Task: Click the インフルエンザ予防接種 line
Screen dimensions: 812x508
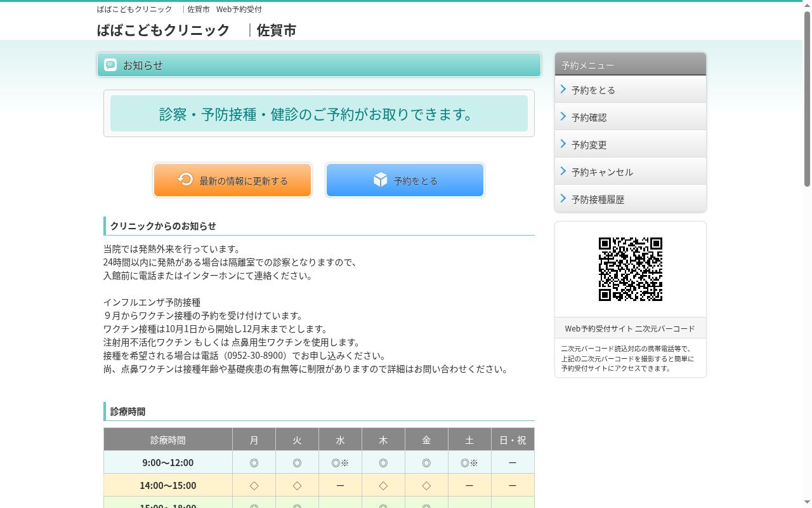Action: pos(152,302)
